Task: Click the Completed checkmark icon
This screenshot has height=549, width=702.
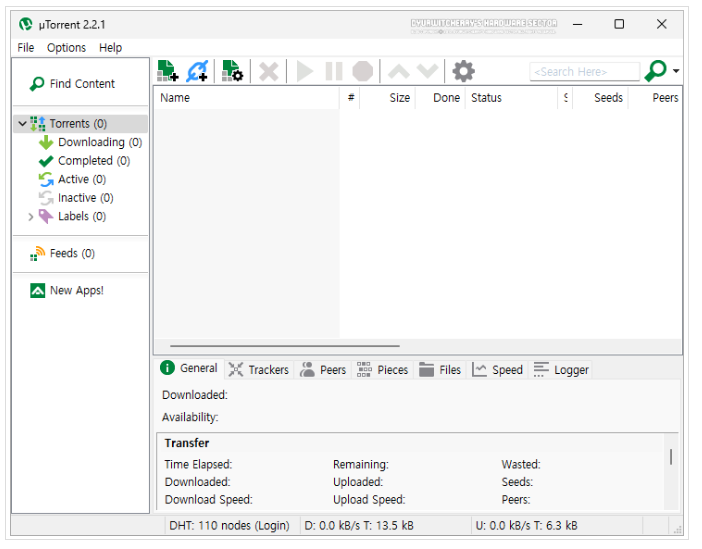Action: pyautogui.click(x=46, y=161)
